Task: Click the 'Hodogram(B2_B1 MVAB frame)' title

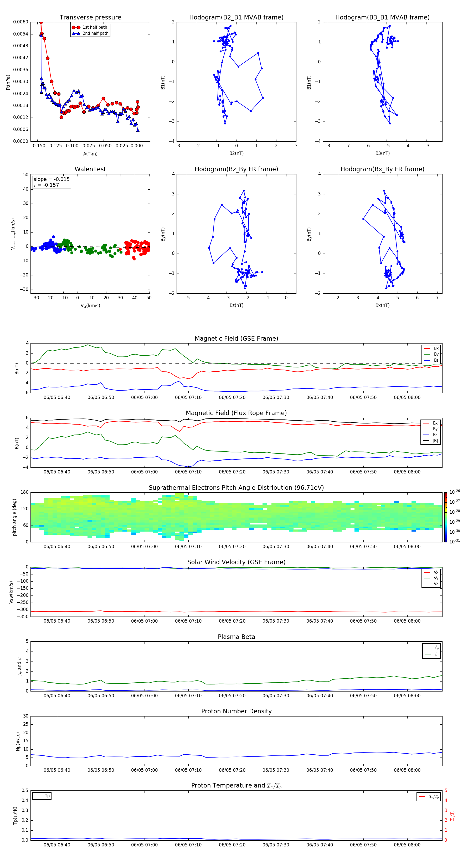Action: [x=236, y=17]
